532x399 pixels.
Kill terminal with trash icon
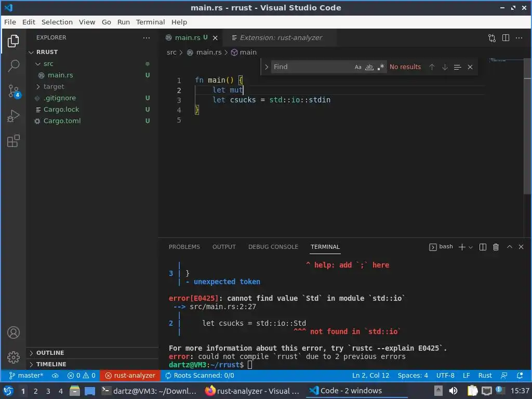pos(496,247)
